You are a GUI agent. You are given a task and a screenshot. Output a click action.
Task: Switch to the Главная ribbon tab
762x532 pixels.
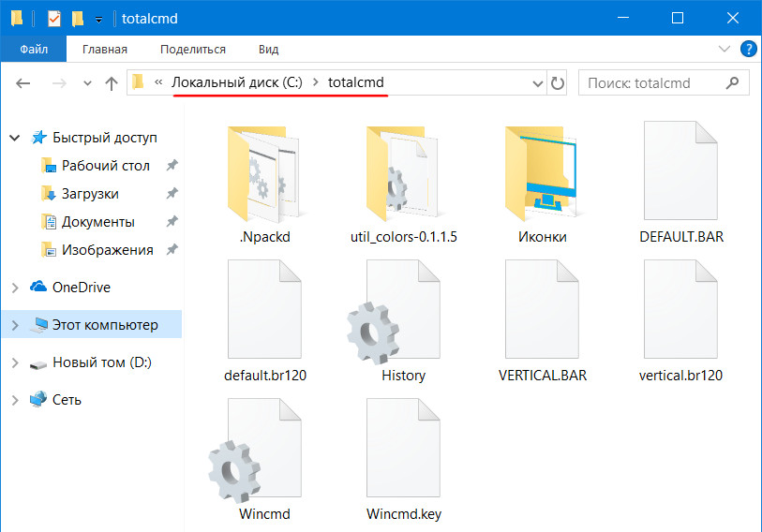104,49
